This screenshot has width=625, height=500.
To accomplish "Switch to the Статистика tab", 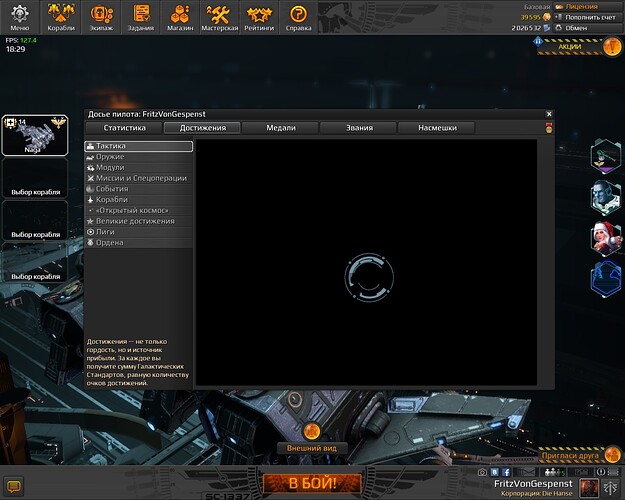I will pyautogui.click(x=124, y=128).
